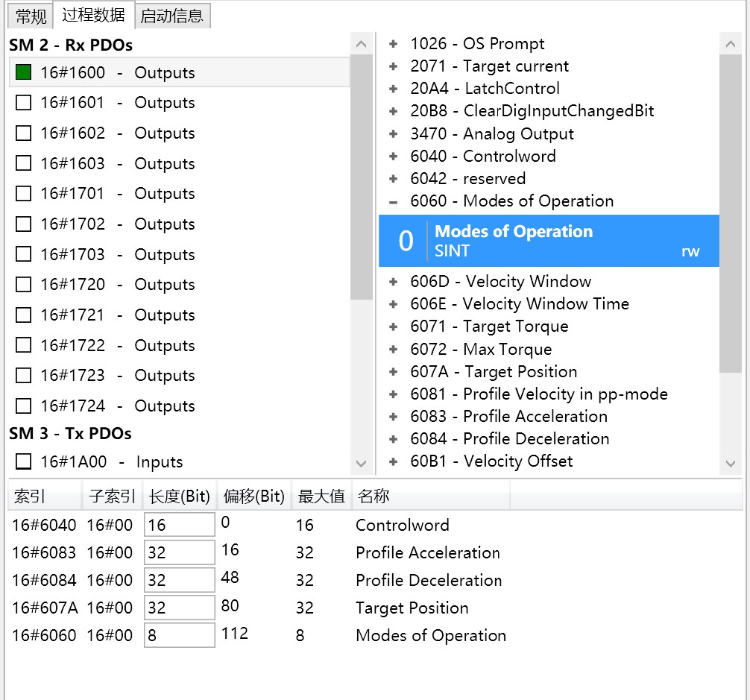This screenshot has height=700, width=750.
Task: Uncheck the 16#1600 Outputs checkbox
Action: coord(23,72)
